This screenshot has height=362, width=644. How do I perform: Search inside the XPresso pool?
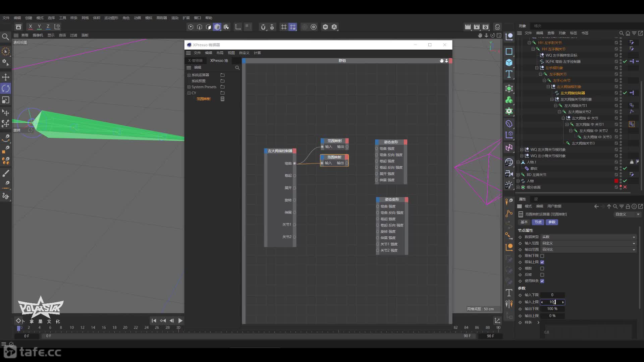[237, 68]
